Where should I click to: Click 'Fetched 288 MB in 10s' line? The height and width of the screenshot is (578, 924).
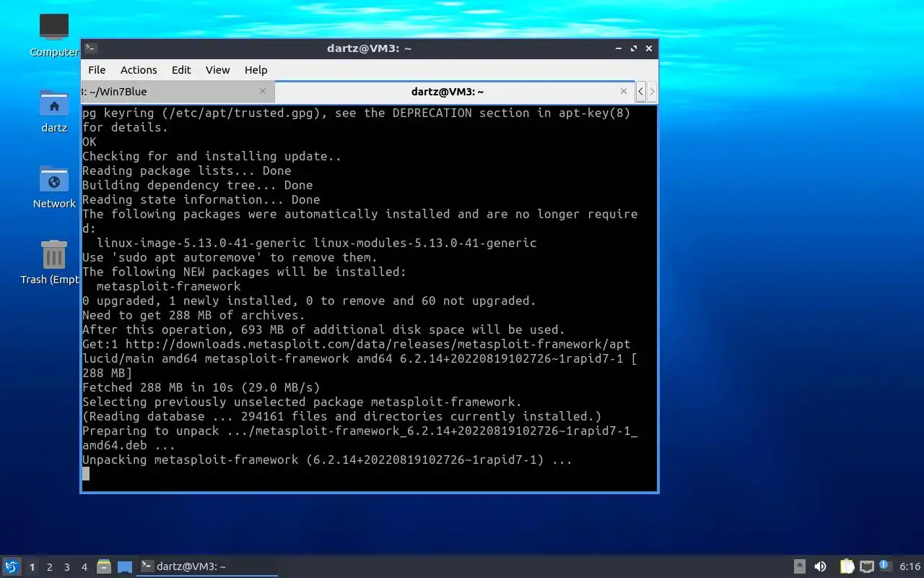pos(201,387)
